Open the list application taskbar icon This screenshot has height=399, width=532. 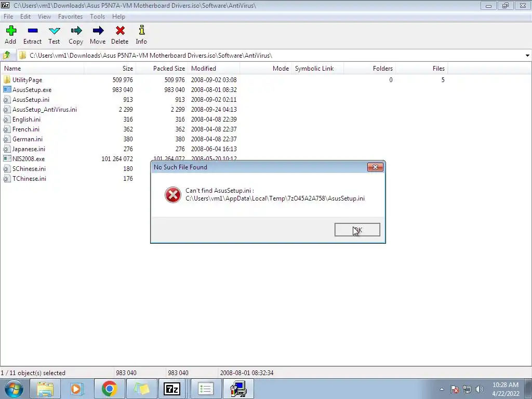(x=206, y=389)
